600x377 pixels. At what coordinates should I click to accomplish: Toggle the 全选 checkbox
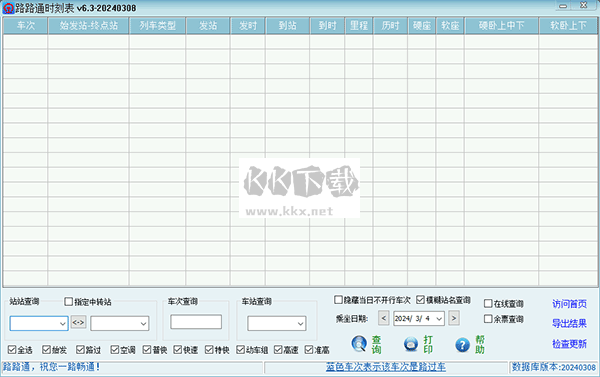point(12,349)
